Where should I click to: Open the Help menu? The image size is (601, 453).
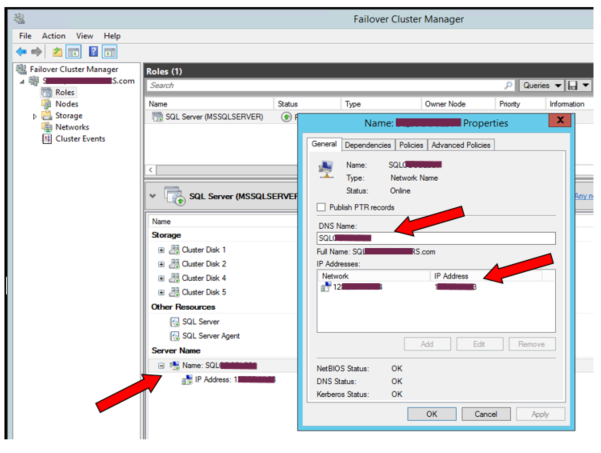[112, 36]
